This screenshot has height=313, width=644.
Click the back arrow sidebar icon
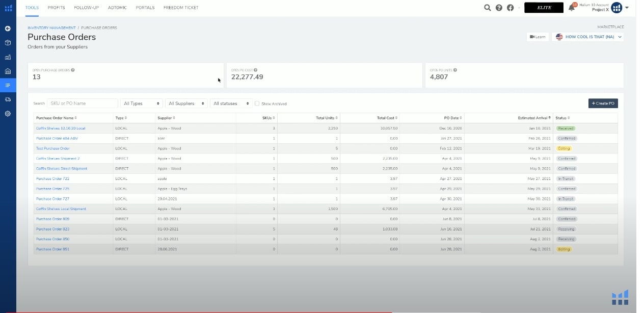[8, 29]
